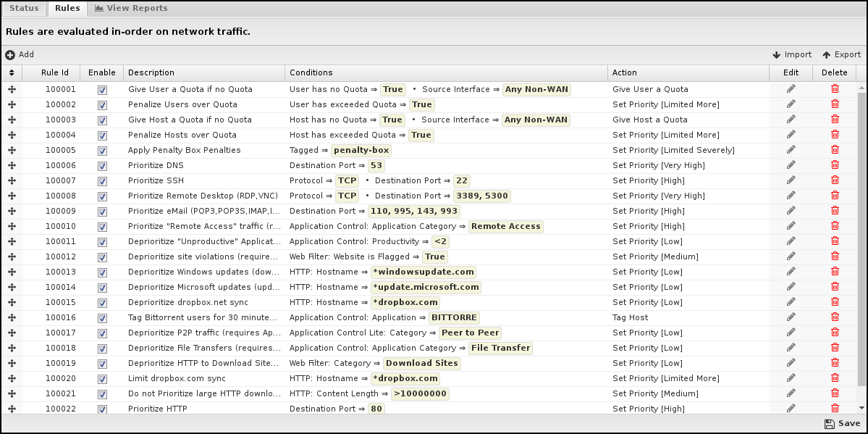This screenshot has width=868, height=434.
Task: Delete the Give Host a Quota rule
Action: coord(835,119)
